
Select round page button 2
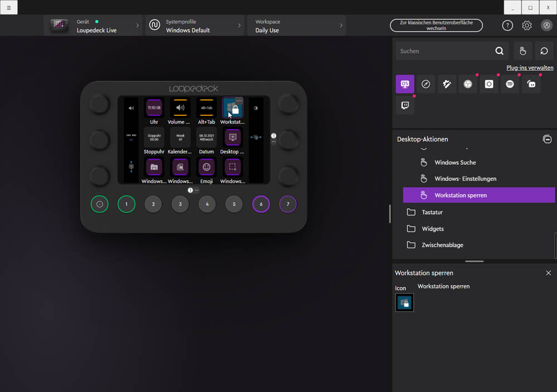tap(153, 204)
